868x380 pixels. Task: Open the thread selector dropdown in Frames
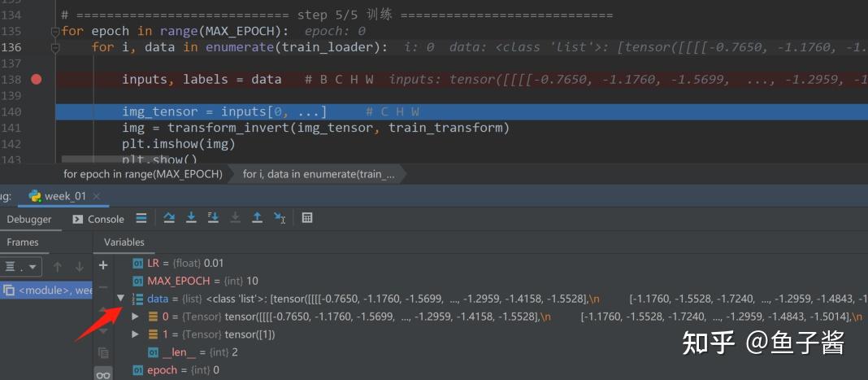tap(22, 266)
